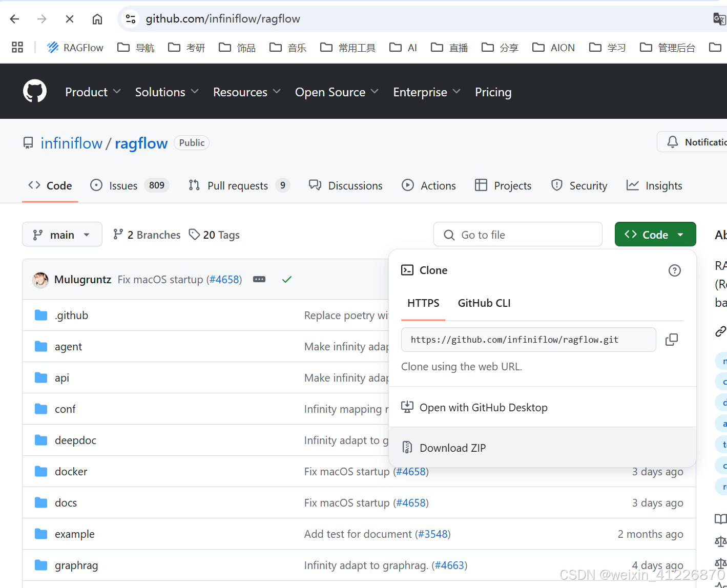Toggle the green Code dropdown button
This screenshot has width=727, height=588.
coord(655,235)
